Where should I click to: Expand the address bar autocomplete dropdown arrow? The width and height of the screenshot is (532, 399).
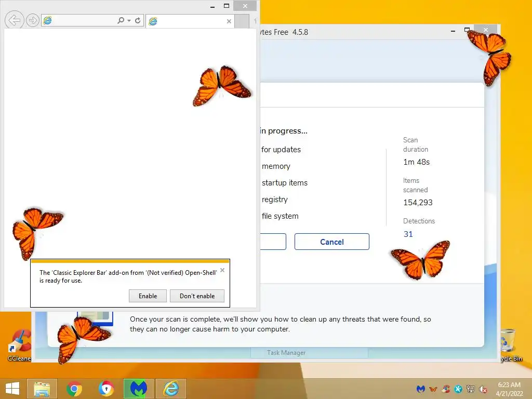click(129, 21)
